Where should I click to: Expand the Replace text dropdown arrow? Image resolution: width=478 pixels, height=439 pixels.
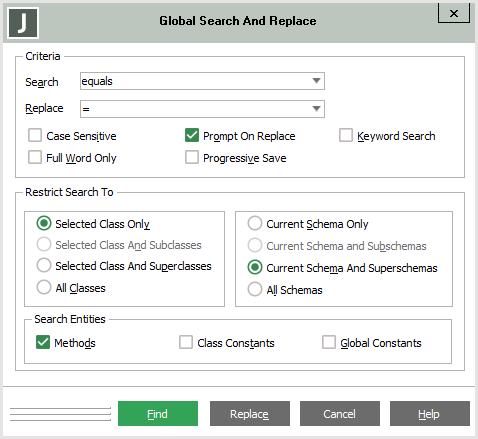coord(316,109)
